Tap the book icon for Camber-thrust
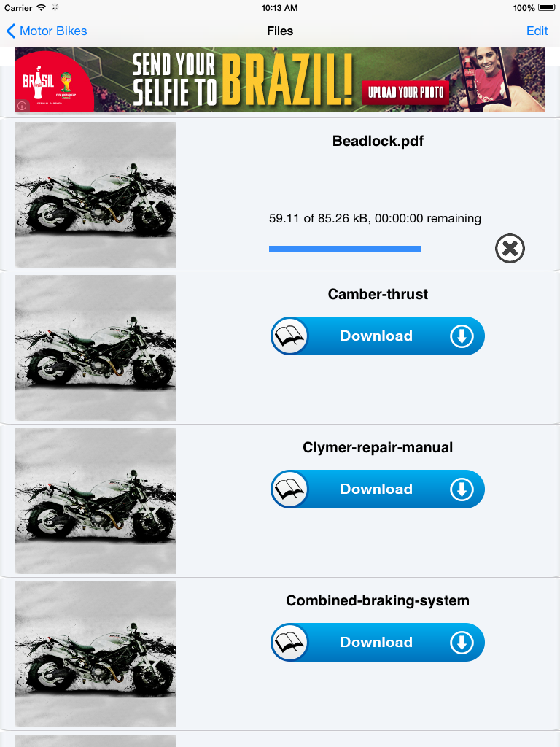The image size is (560, 747). coord(290,336)
